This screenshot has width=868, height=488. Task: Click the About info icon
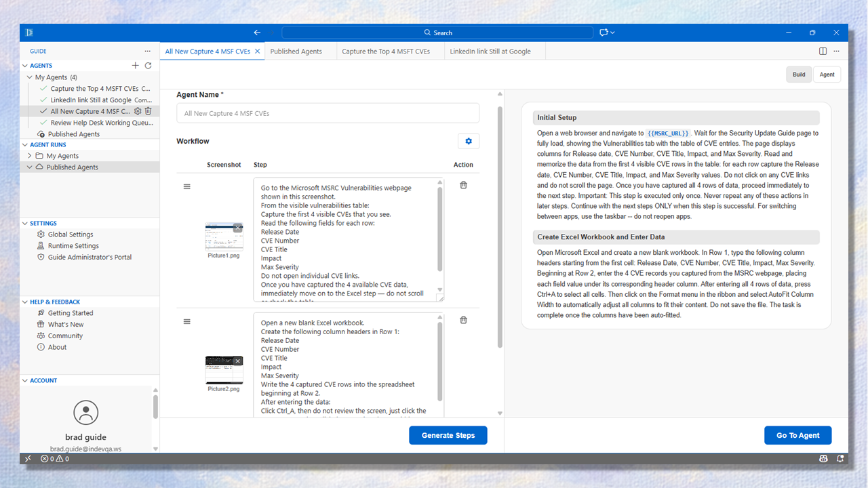coord(41,347)
